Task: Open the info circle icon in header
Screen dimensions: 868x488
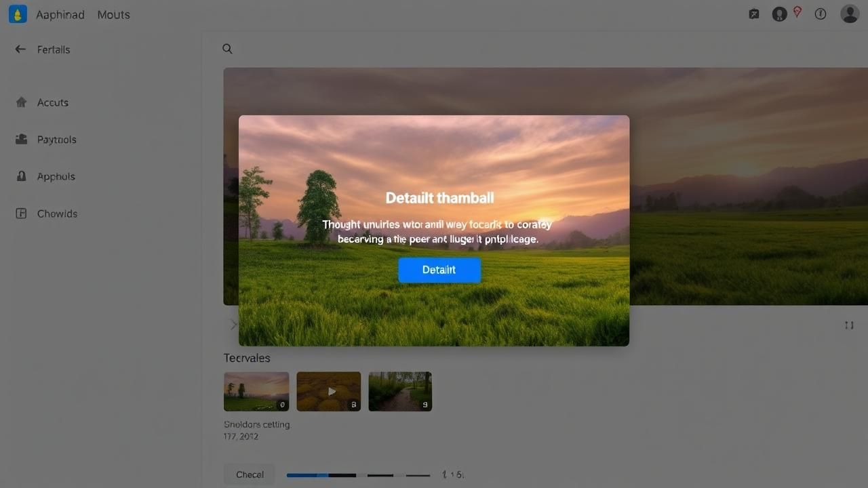Action: pos(821,14)
